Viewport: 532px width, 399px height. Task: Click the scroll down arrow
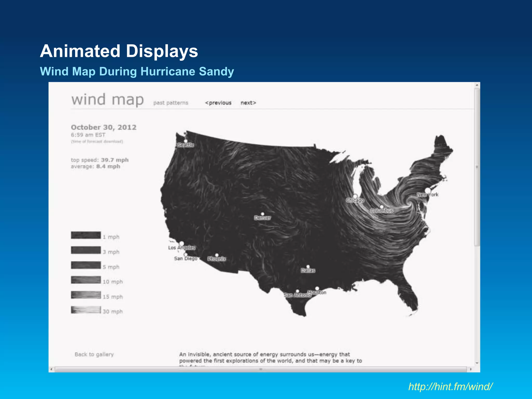pos(477,363)
